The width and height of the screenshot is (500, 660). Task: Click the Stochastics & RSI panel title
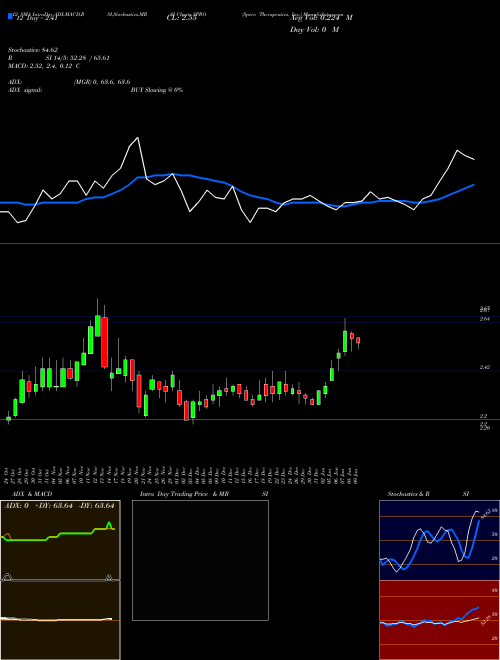pyautogui.click(x=428, y=494)
